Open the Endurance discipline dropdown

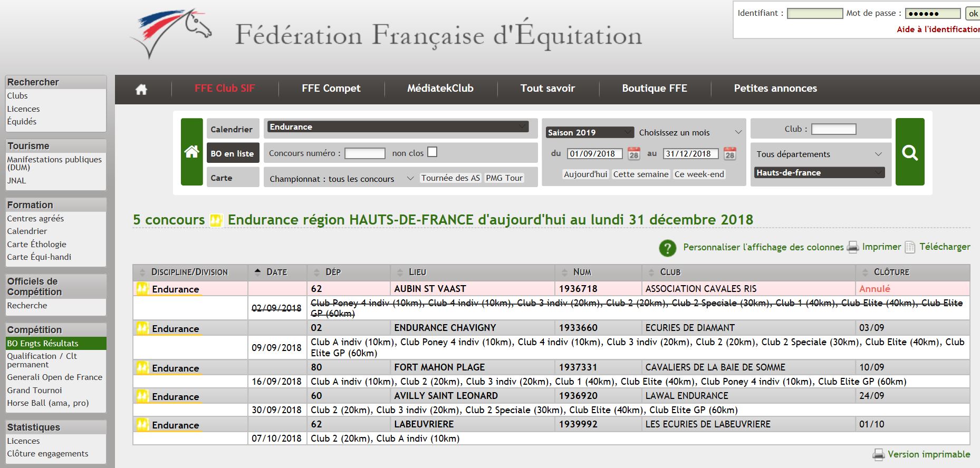pos(398,127)
